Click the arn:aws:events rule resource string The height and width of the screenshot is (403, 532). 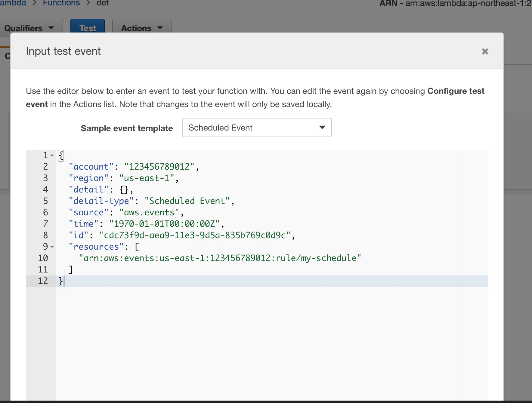tap(220, 258)
